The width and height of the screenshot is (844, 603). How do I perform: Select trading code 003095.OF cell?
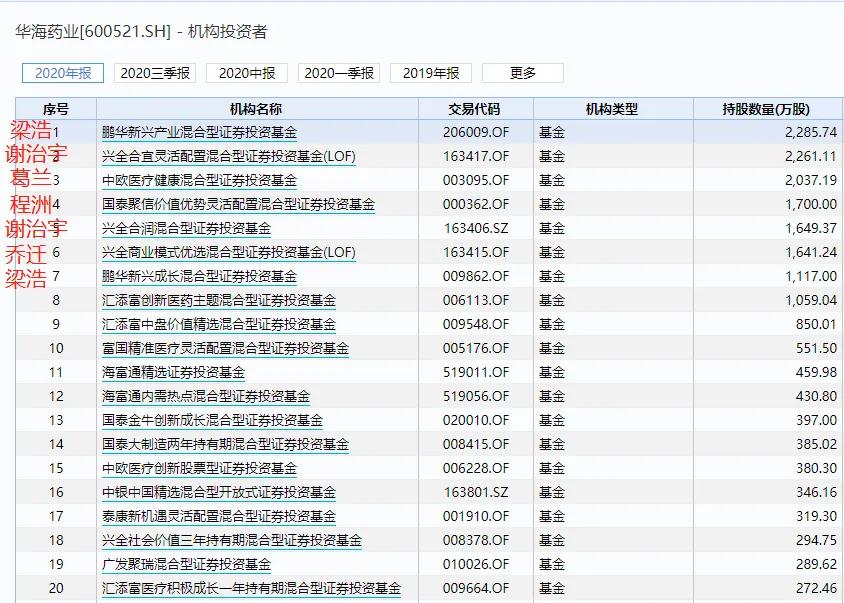click(x=476, y=180)
